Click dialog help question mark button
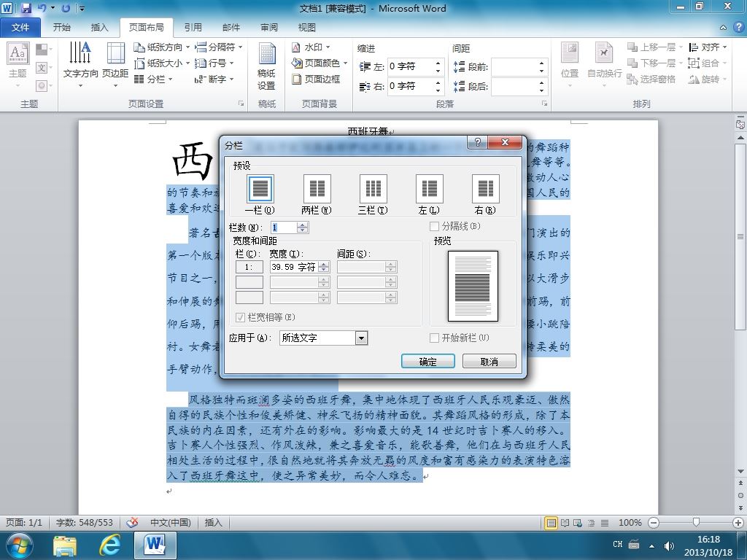The width and height of the screenshot is (747, 560). pos(478,142)
